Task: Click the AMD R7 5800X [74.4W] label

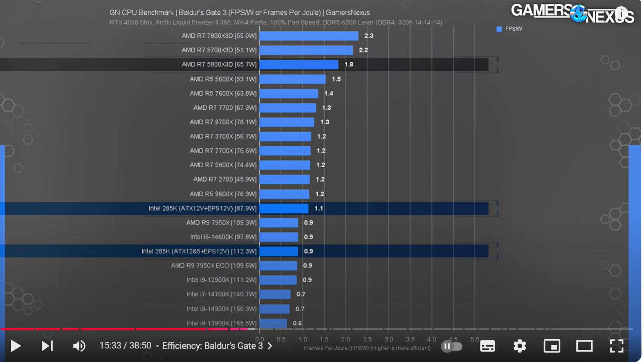Action: 223,165
